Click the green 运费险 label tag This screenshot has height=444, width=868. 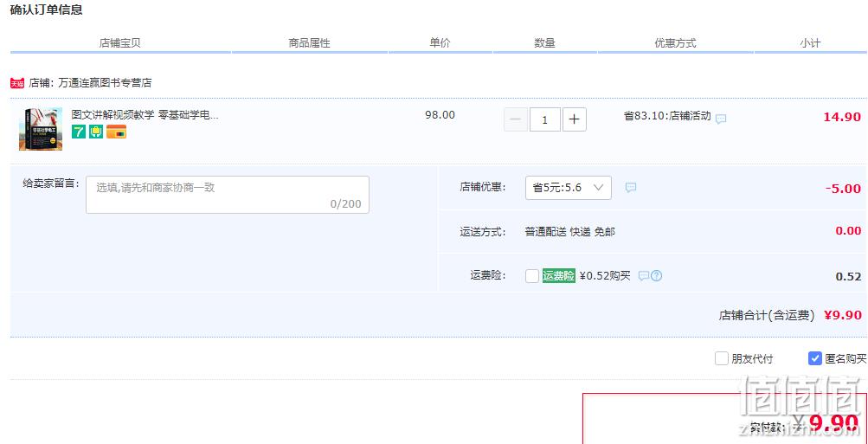[558, 276]
